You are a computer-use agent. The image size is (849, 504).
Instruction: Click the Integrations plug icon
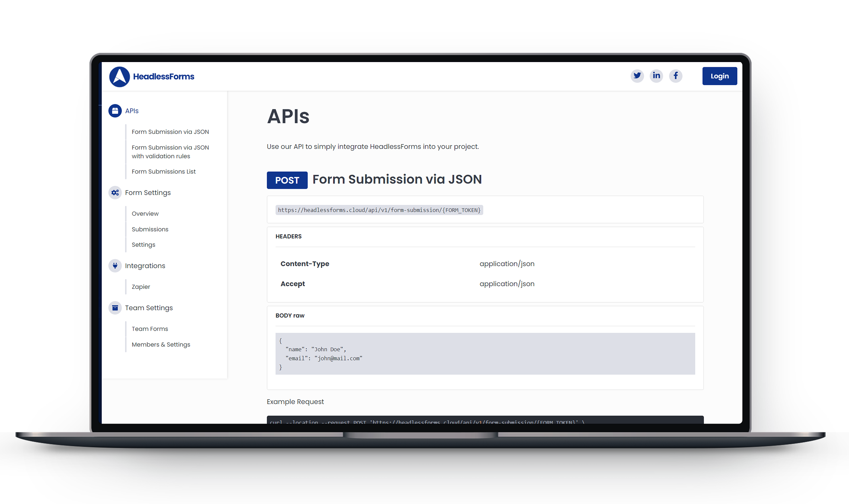pyautogui.click(x=115, y=266)
